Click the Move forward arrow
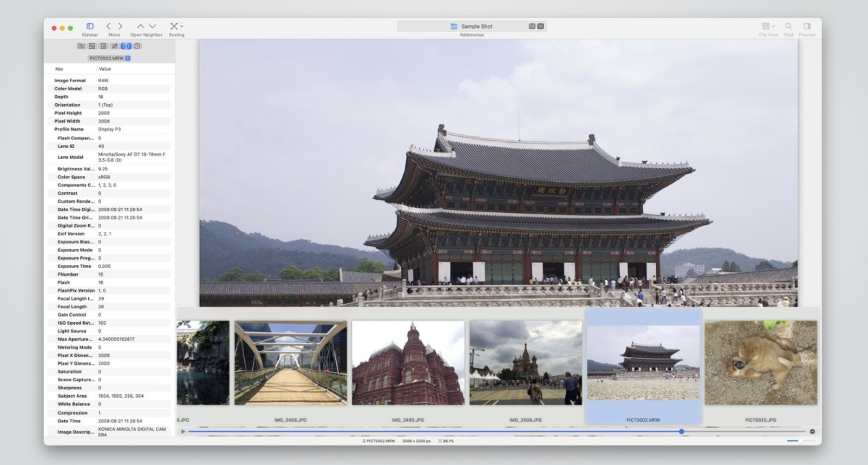868x465 pixels. coord(120,26)
